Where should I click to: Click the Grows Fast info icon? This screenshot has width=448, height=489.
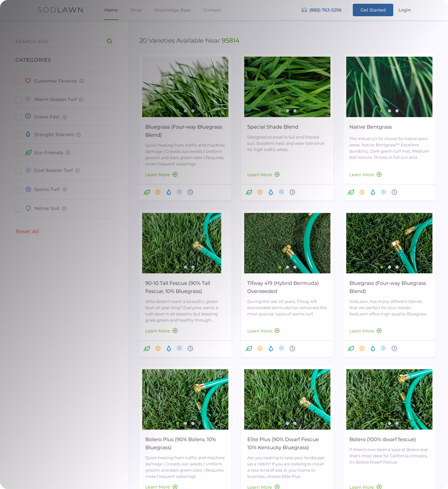(65, 117)
